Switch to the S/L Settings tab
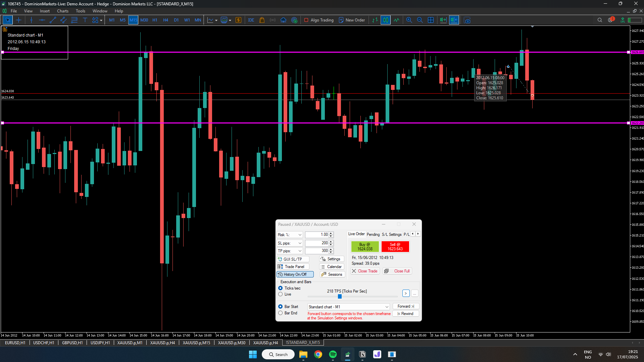The height and width of the screenshot is (362, 644). tap(392, 235)
